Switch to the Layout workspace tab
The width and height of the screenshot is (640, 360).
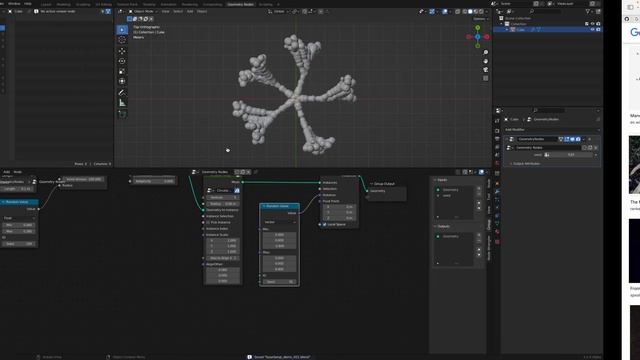click(x=46, y=4)
